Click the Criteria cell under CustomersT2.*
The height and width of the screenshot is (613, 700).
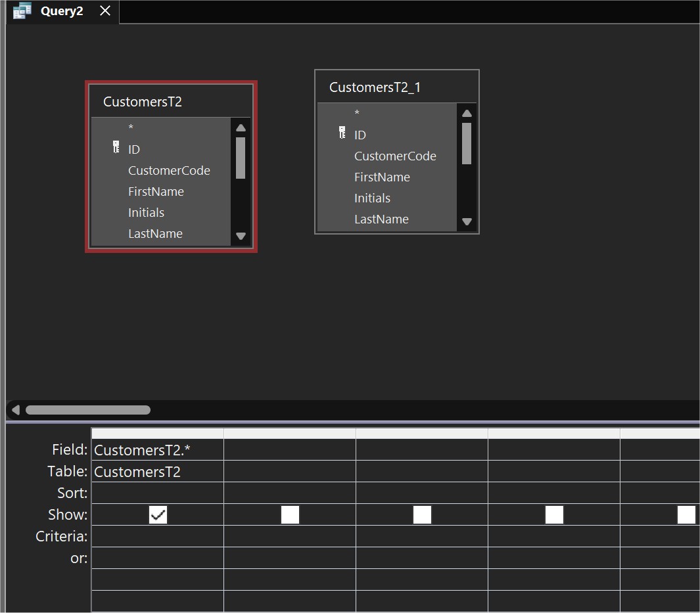click(x=157, y=536)
